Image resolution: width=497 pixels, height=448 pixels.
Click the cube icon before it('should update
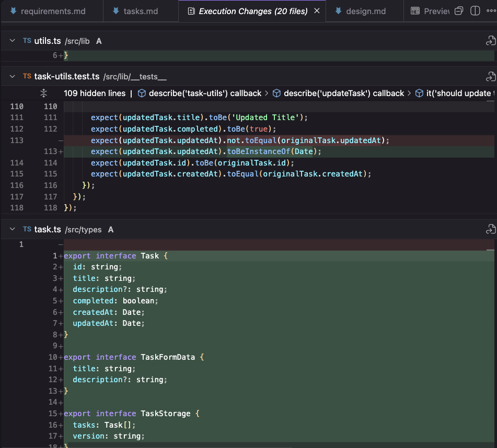tap(419, 93)
